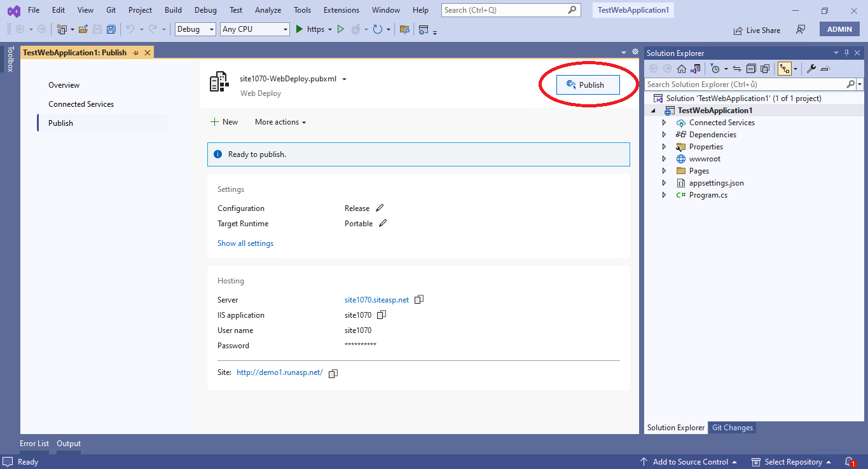
Task: Switch views icon in Solution Explorer toolbar
Action: 696,69
